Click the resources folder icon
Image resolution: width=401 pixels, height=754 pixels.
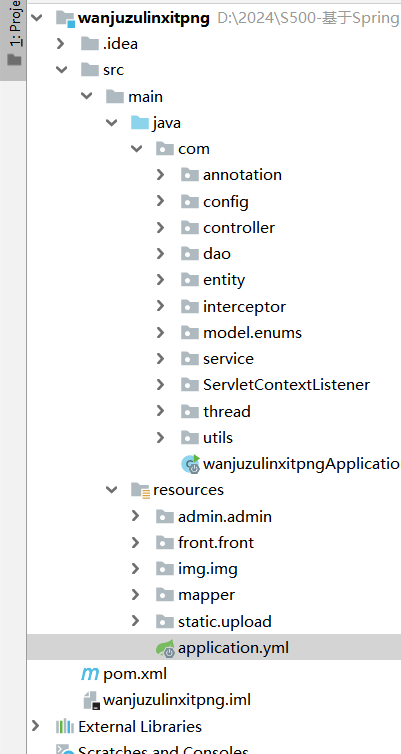pyautogui.click(x=140, y=490)
